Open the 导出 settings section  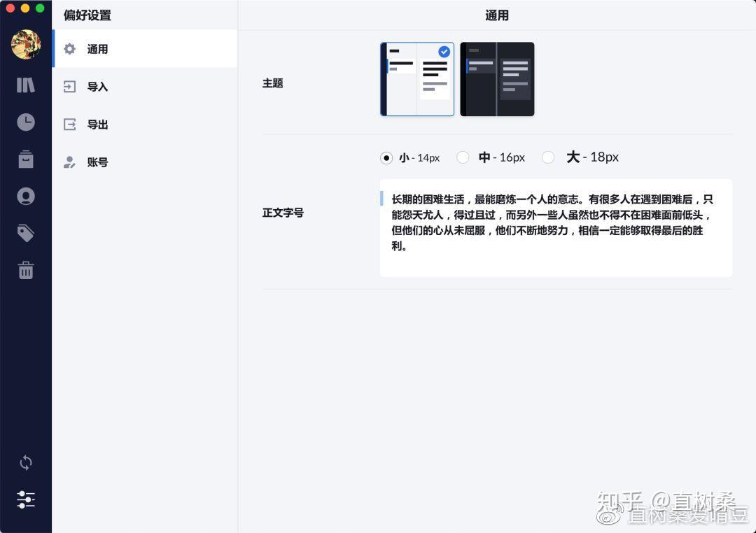click(x=145, y=125)
